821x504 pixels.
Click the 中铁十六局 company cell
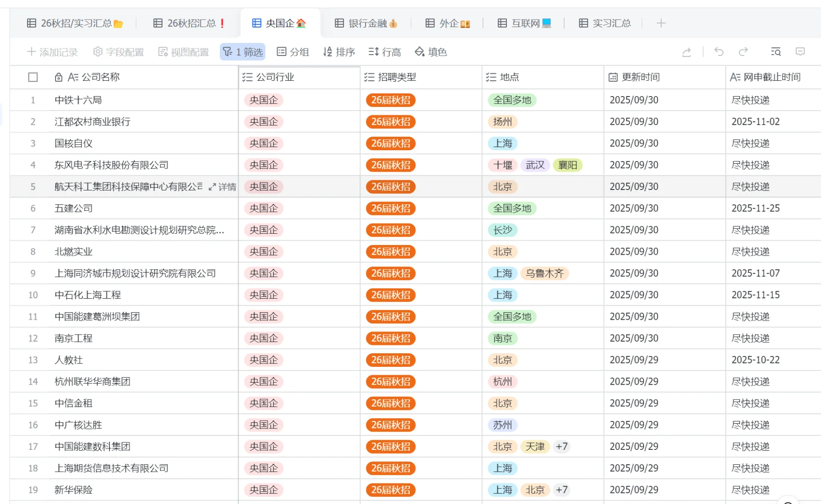pyautogui.click(x=145, y=100)
